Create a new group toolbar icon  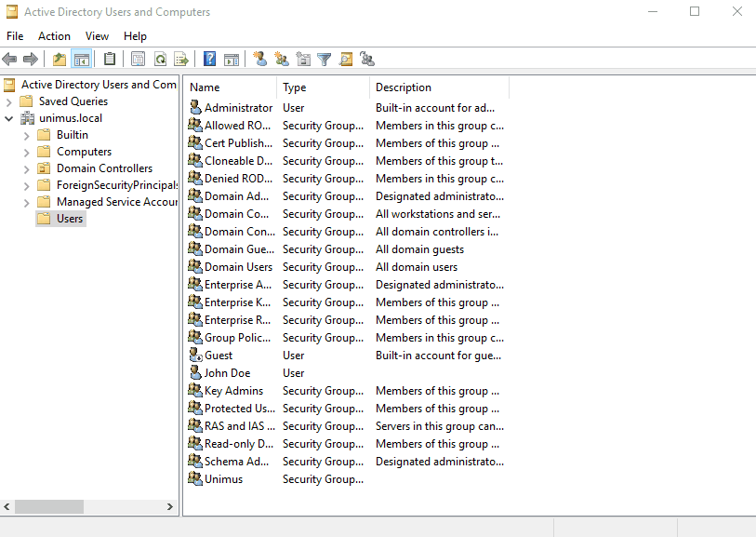pyautogui.click(x=282, y=59)
